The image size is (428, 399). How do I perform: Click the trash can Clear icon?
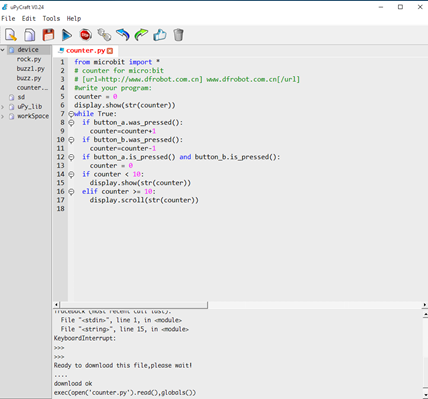pos(178,35)
